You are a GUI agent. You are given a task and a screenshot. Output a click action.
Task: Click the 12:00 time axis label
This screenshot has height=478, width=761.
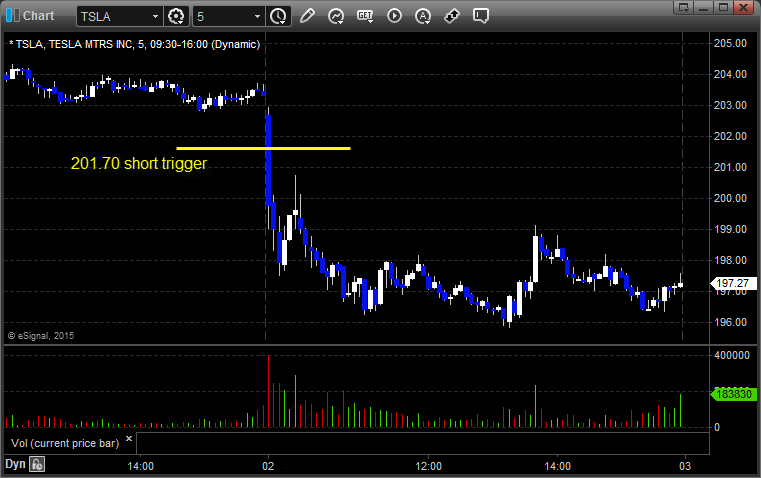429,466
